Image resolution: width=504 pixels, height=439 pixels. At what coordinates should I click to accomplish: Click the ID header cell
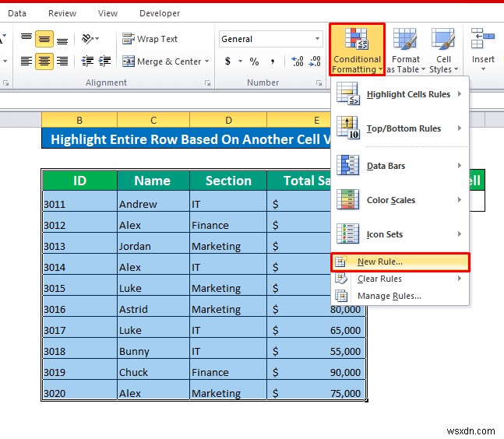pos(79,181)
